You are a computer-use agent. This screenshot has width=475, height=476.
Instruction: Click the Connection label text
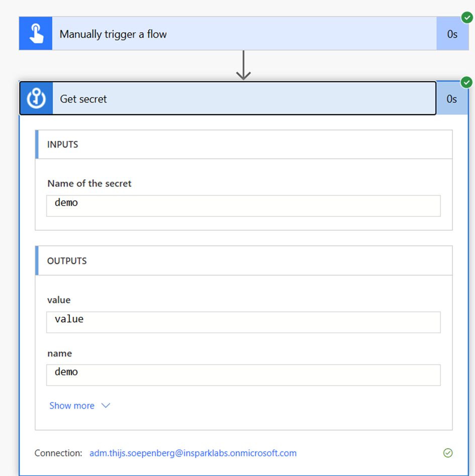click(58, 453)
